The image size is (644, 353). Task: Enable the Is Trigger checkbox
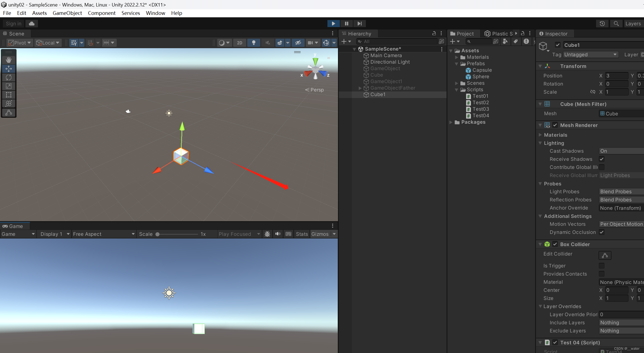coord(601,266)
